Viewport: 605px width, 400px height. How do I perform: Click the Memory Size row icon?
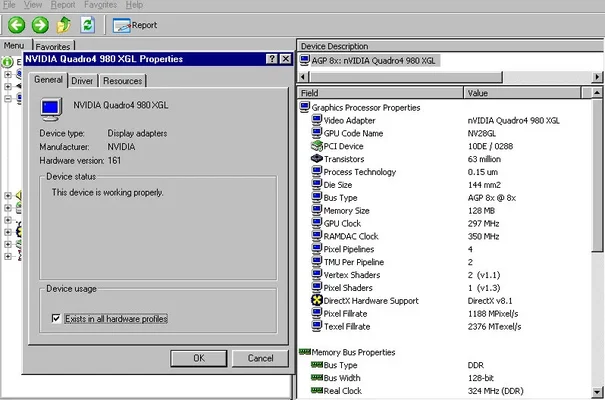pos(317,210)
